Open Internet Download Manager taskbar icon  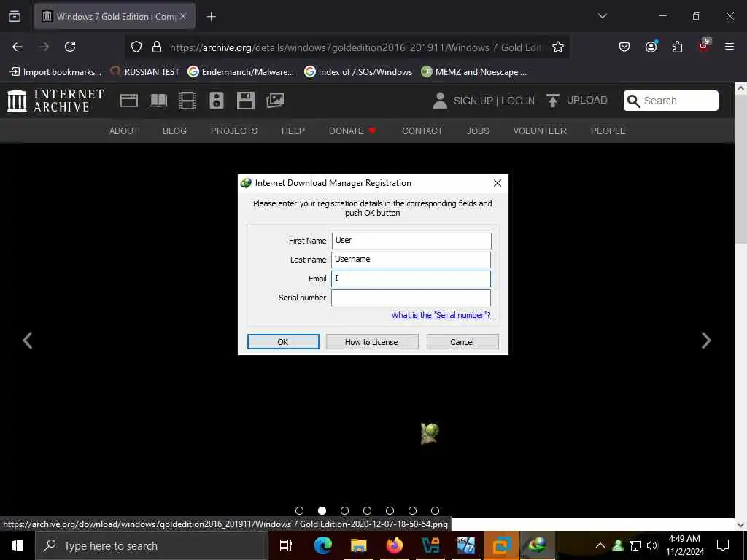pyautogui.click(x=538, y=545)
